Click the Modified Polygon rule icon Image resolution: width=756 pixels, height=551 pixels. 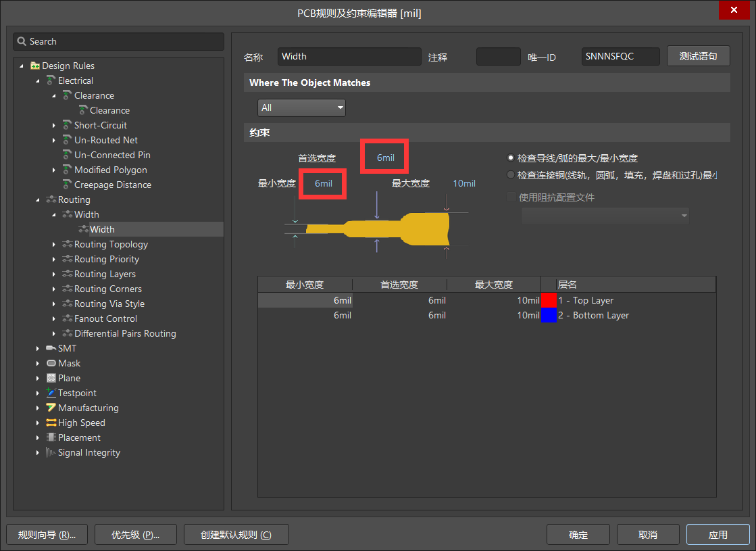click(x=67, y=170)
